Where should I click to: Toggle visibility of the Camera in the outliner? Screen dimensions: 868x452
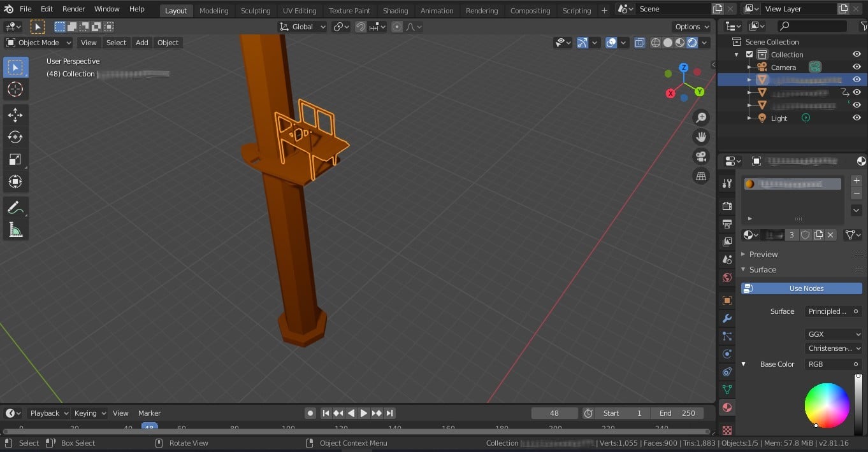[857, 67]
